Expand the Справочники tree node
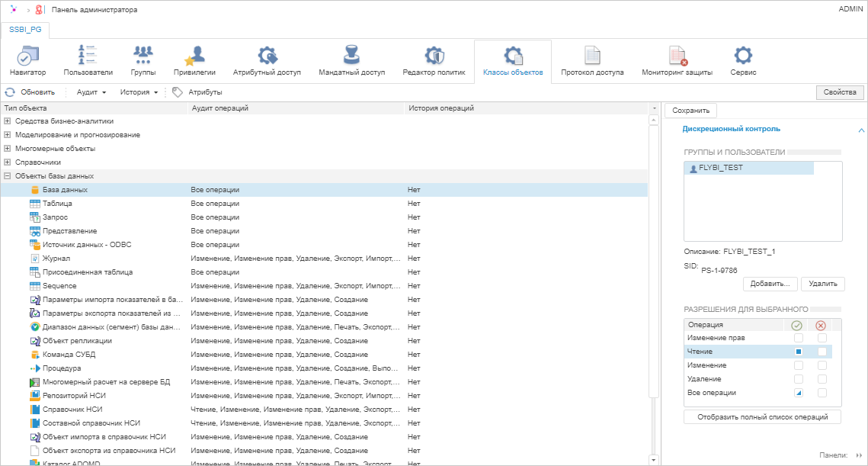The height and width of the screenshot is (466, 868). (x=8, y=162)
